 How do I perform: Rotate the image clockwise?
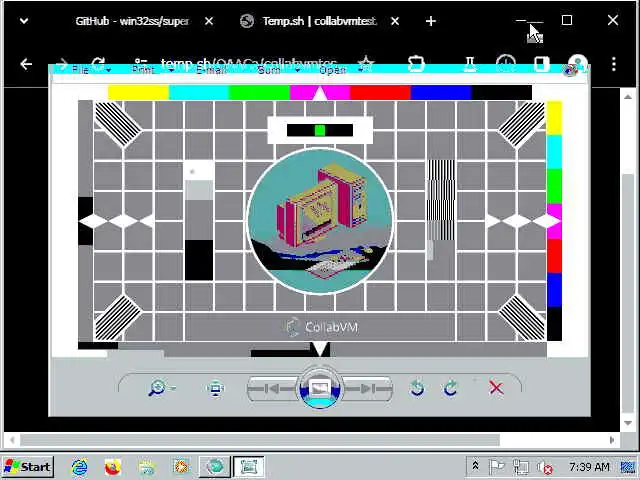click(451, 388)
